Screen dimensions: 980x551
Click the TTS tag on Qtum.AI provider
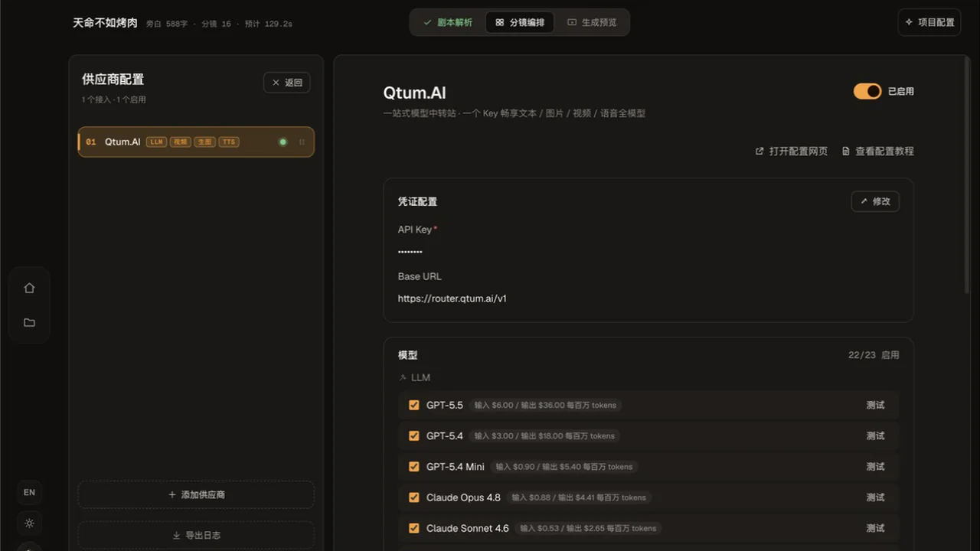point(228,142)
